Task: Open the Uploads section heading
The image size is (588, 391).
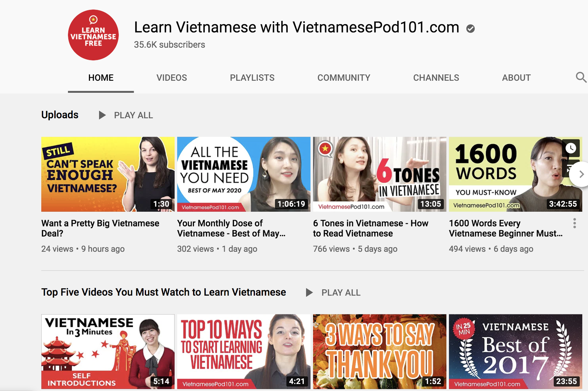Action: click(x=60, y=115)
